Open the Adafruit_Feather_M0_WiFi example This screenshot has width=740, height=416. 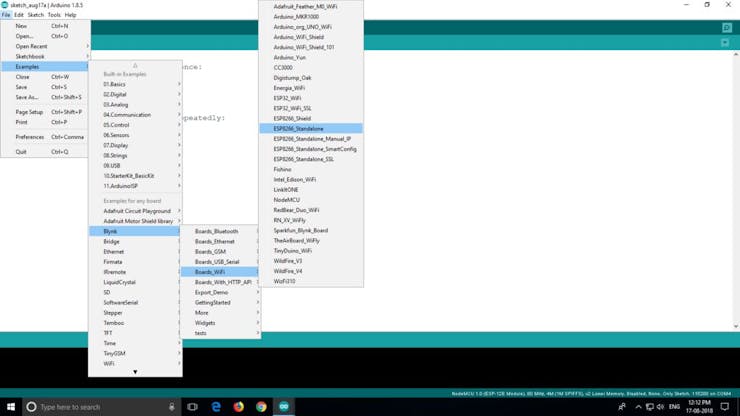coord(311,7)
